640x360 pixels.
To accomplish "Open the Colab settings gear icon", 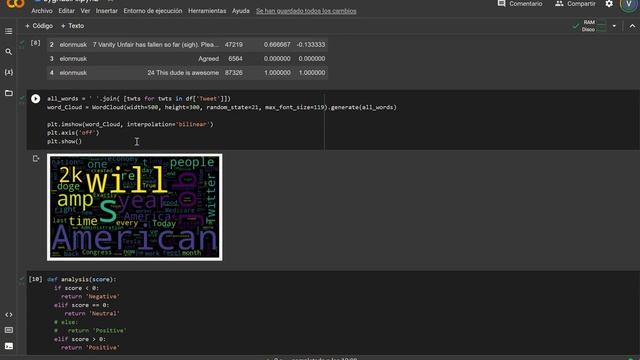I will click(609, 4).
